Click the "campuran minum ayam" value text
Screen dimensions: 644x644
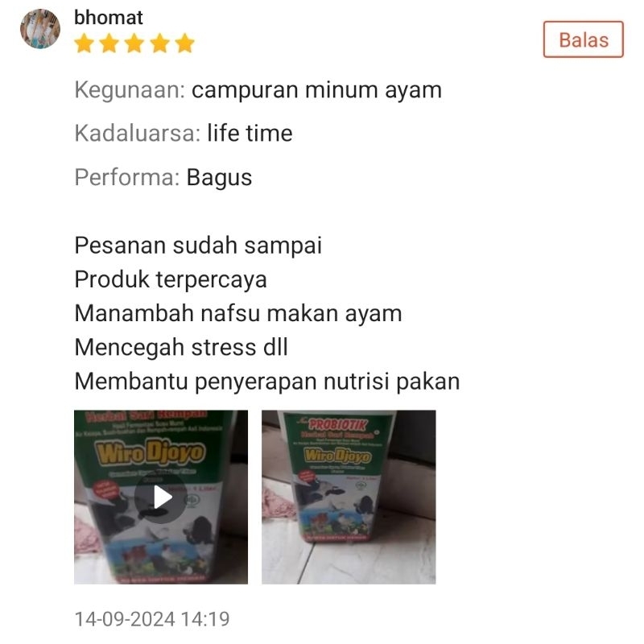tap(316, 90)
